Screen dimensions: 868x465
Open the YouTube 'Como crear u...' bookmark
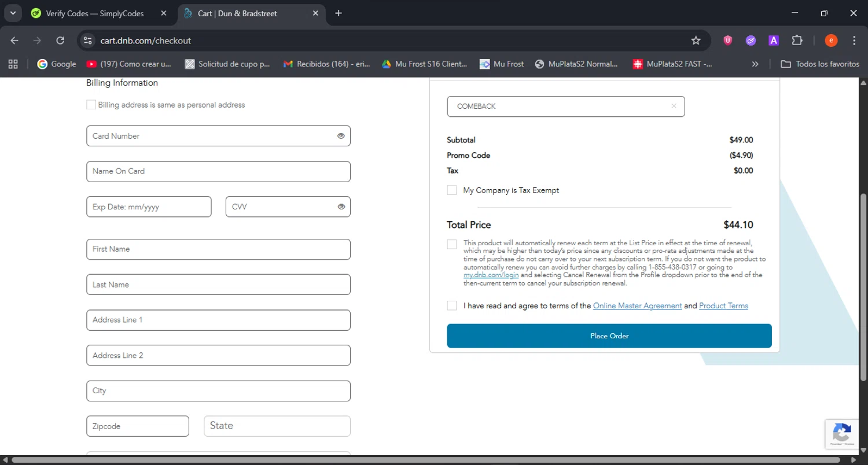[128, 64]
